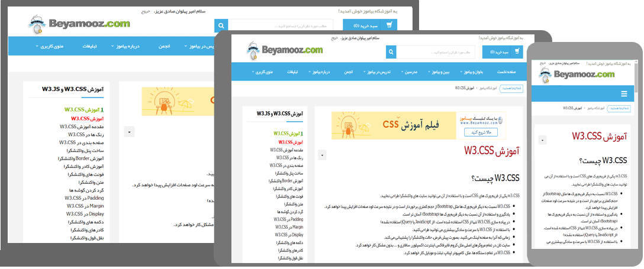The width and height of the screenshot is (644, 269).
Task: Open green 1 آموزش W3.CSS in desktop sidebar
Action: pos(84,109)
